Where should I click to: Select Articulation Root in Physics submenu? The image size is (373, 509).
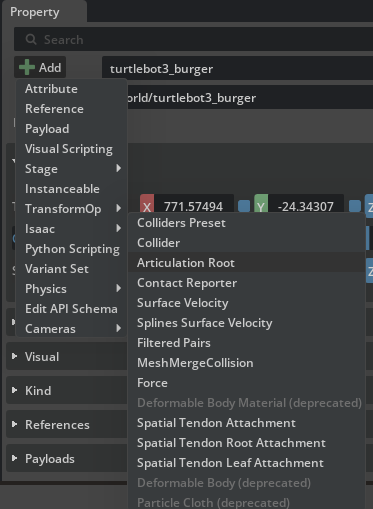(x=246, y=263)
